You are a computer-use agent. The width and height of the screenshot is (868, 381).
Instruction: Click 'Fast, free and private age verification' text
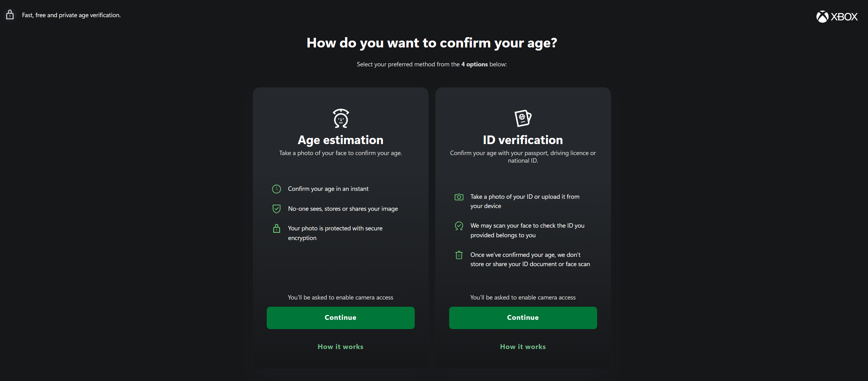[71, 15]
